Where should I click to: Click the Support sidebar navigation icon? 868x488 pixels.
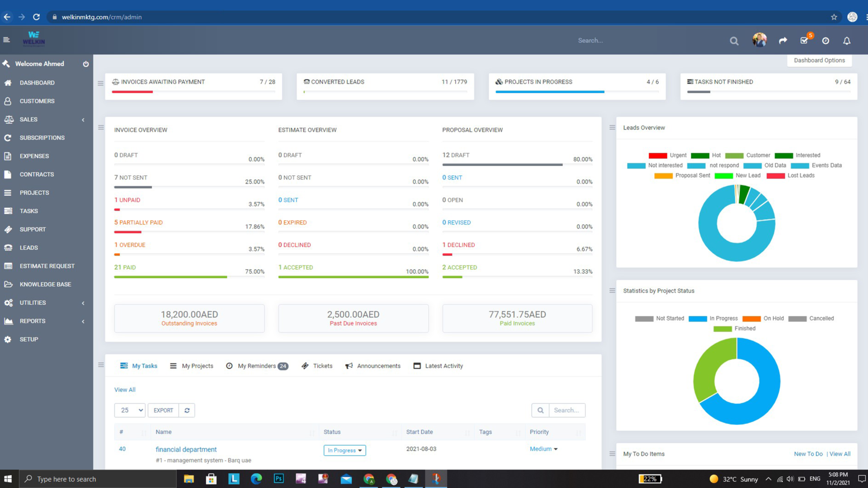pos(9,229)
